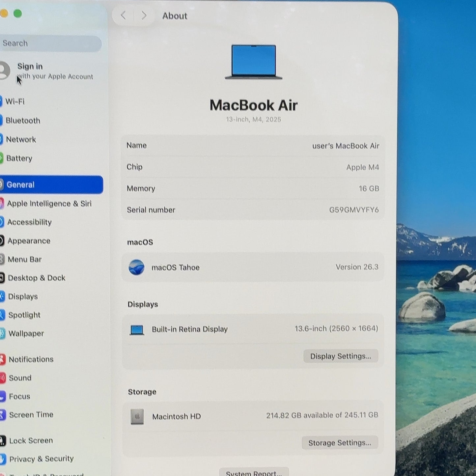Click the Macintosh HD drive icon

(137, 417)
